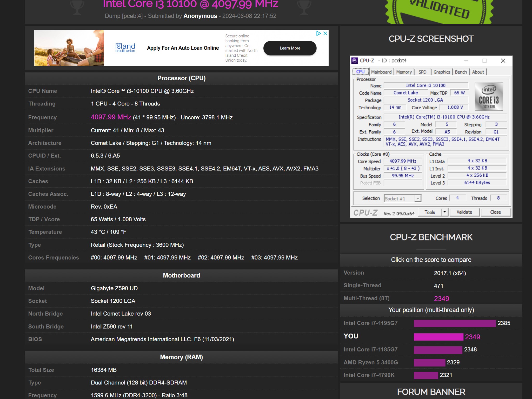Select the About tab in CPU-Z screenshot
The height and width of the screenshot is (399, 532).
coord(478,72)
